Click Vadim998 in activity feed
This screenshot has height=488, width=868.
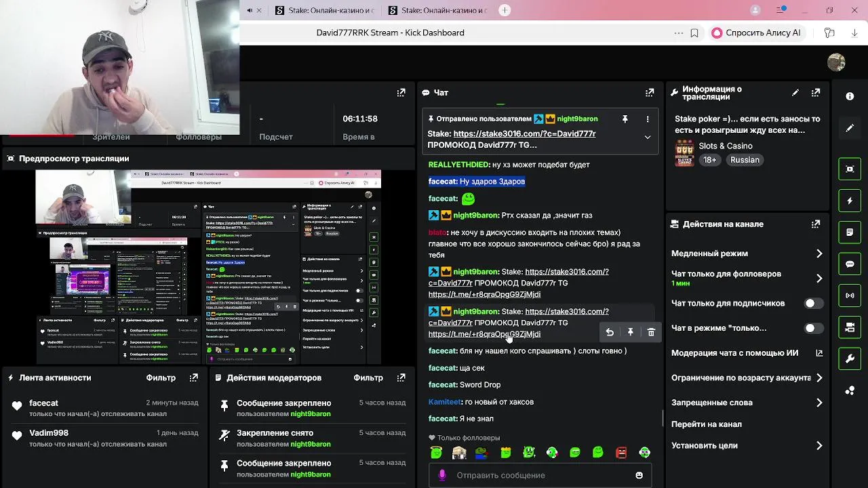[49, 432]
